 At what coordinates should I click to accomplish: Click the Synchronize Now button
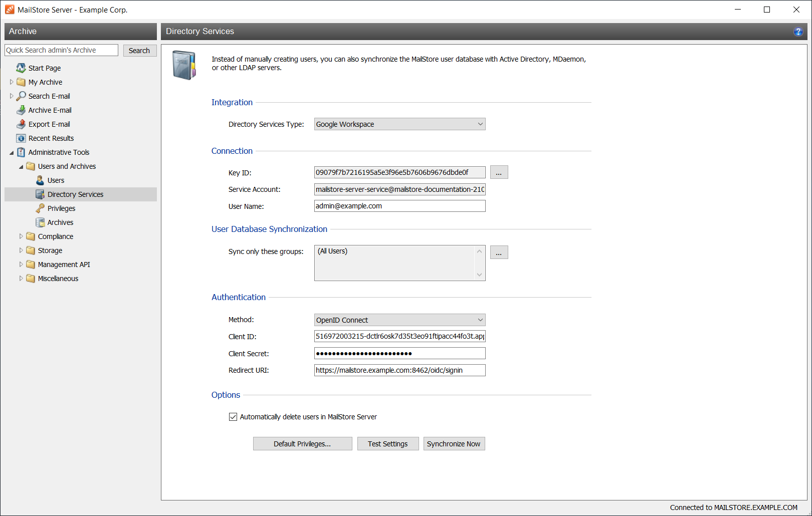454,444
